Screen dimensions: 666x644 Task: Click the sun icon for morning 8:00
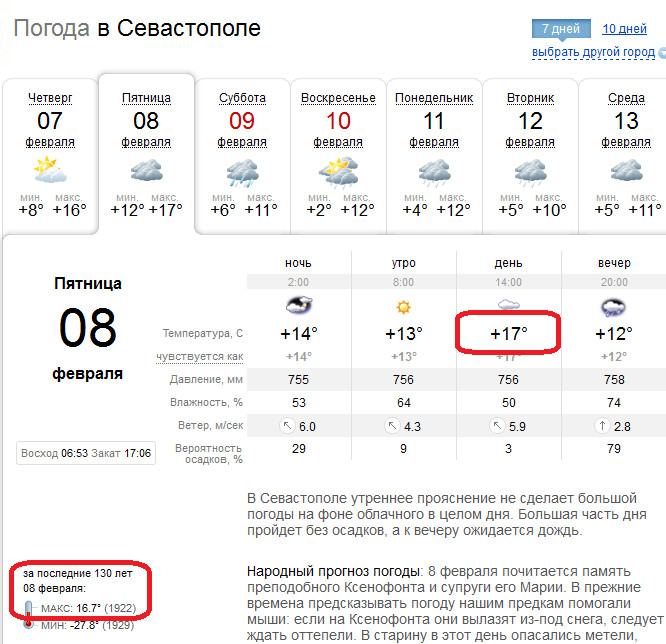pos(404,307)
